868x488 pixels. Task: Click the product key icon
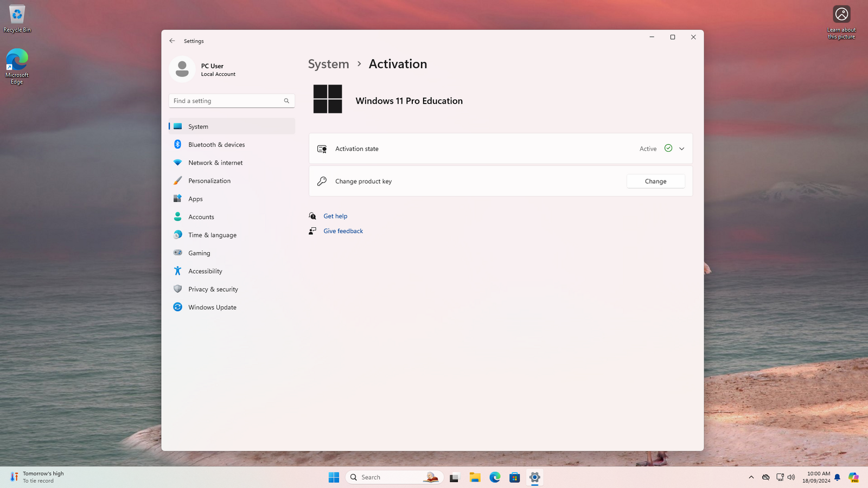point(322,181)
